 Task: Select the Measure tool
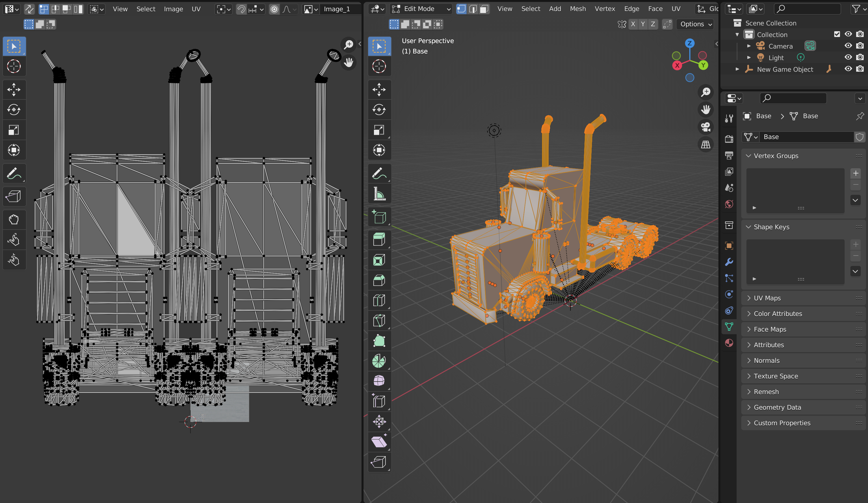tap(379, 194)
